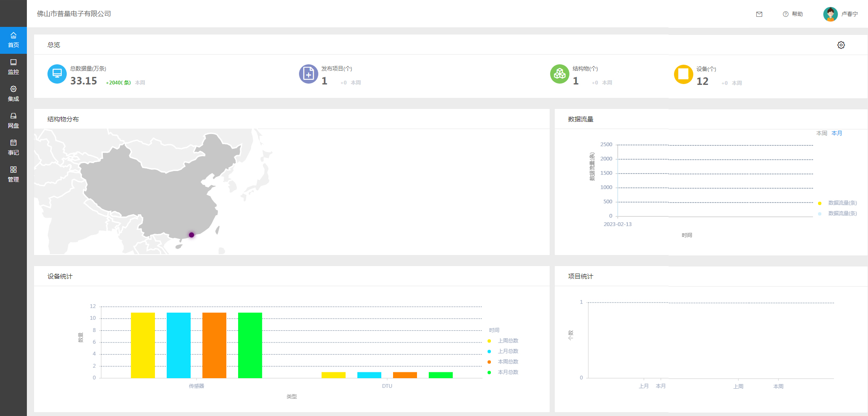Open user menu 卢春宁
The width and height of the screenshot is (868, 416).
point(849,14)
